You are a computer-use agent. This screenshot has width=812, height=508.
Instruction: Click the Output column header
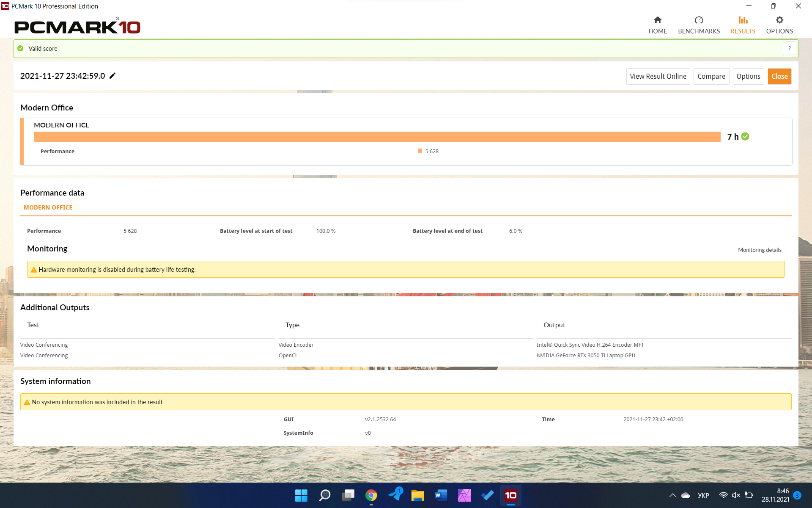coord(554,325)
